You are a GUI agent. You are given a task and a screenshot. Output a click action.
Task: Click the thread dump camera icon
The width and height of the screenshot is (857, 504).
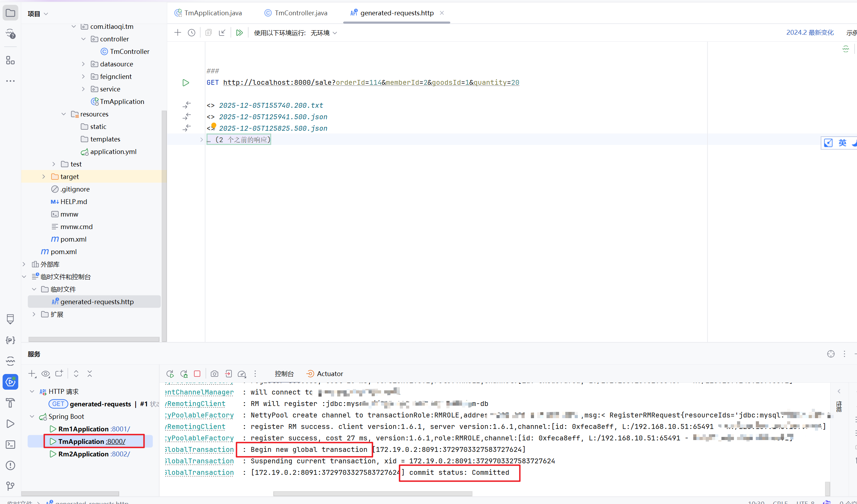215,374
